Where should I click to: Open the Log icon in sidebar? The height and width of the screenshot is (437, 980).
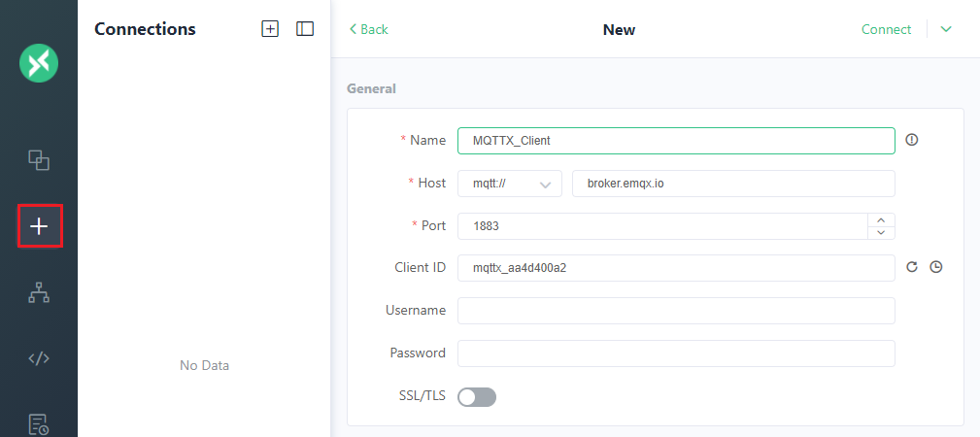coord(39,423)
